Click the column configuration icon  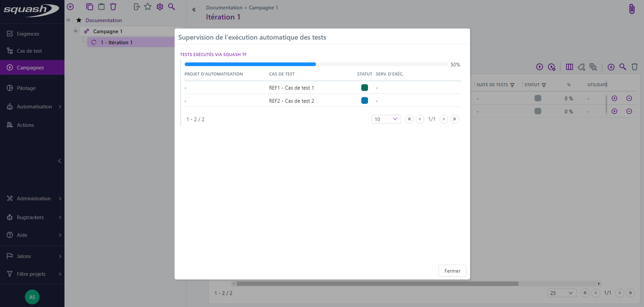570,67
